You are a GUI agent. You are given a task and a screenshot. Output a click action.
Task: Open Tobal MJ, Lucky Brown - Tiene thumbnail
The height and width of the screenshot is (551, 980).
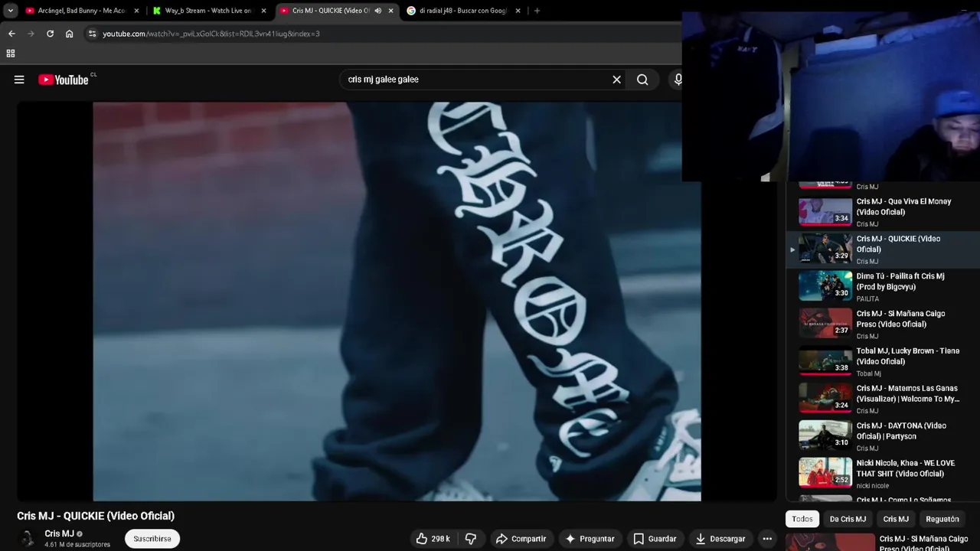(825, 360)
